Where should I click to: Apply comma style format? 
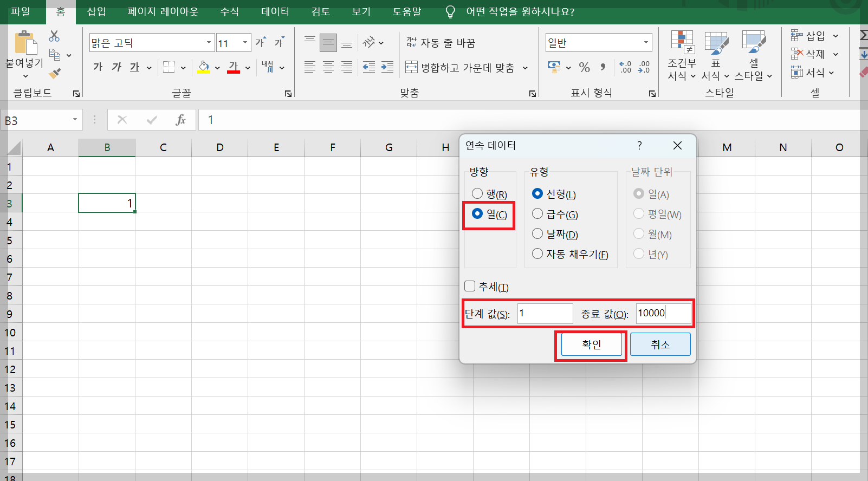point(603,67)
